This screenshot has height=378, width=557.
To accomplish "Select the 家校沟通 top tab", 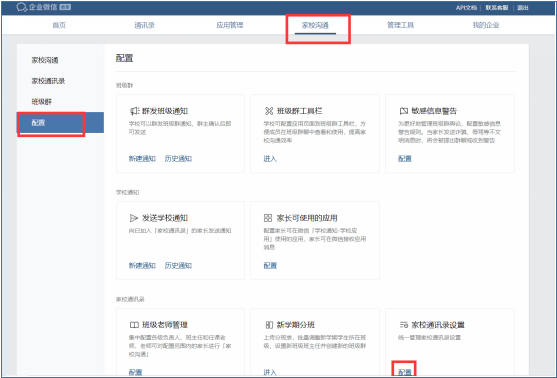I will 315,25.
